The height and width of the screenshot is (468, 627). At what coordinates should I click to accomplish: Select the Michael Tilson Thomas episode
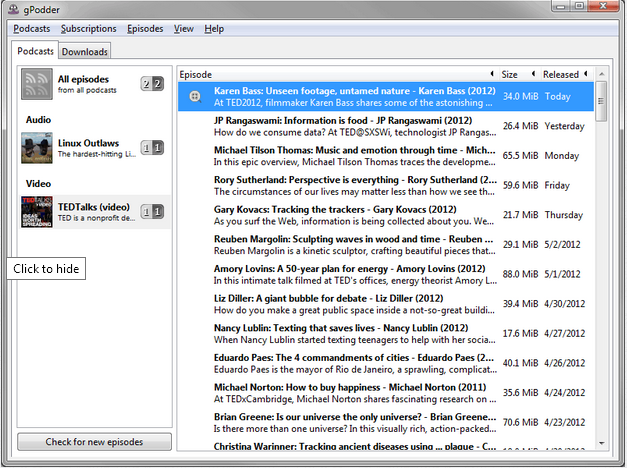tap(386, 156)
